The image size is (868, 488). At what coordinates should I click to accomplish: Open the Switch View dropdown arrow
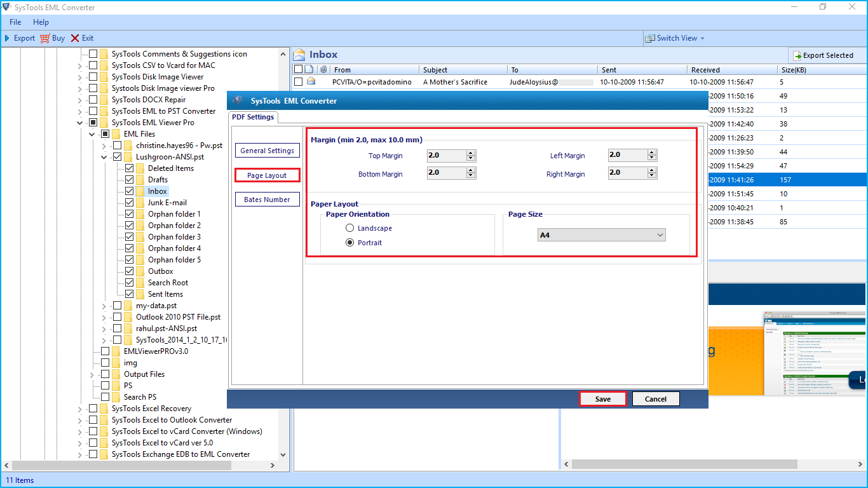pyautogui.click(x=702, y=38)
